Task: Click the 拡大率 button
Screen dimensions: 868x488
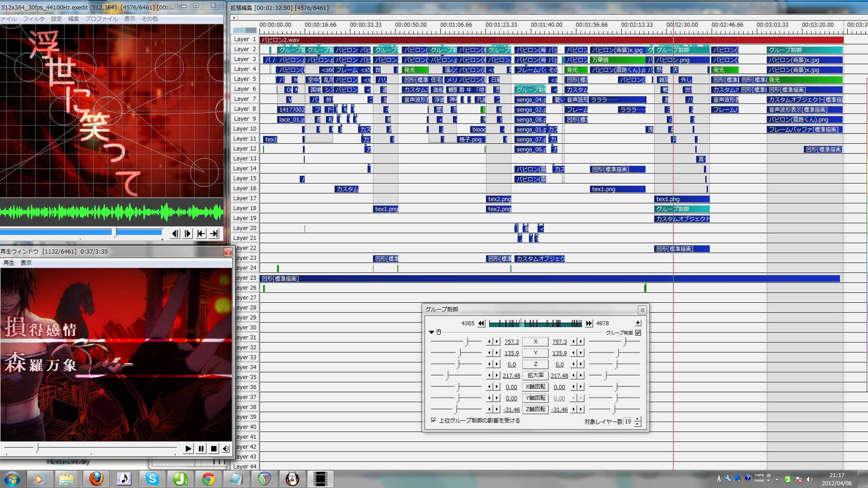Action: click(535, 375)
